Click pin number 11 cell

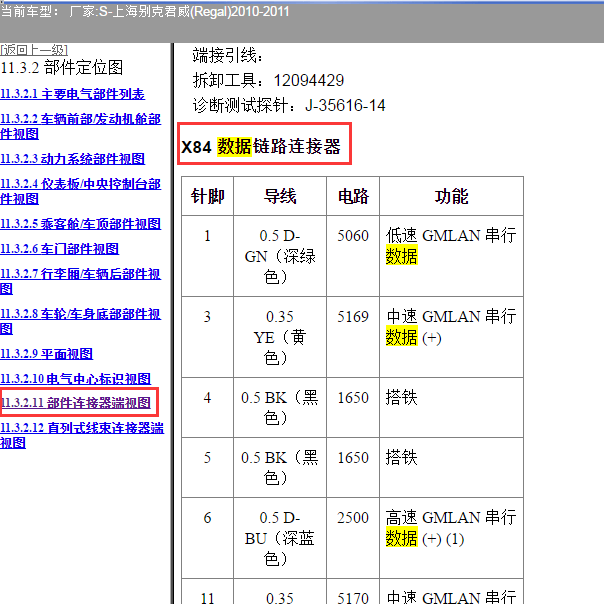point(208,592)
